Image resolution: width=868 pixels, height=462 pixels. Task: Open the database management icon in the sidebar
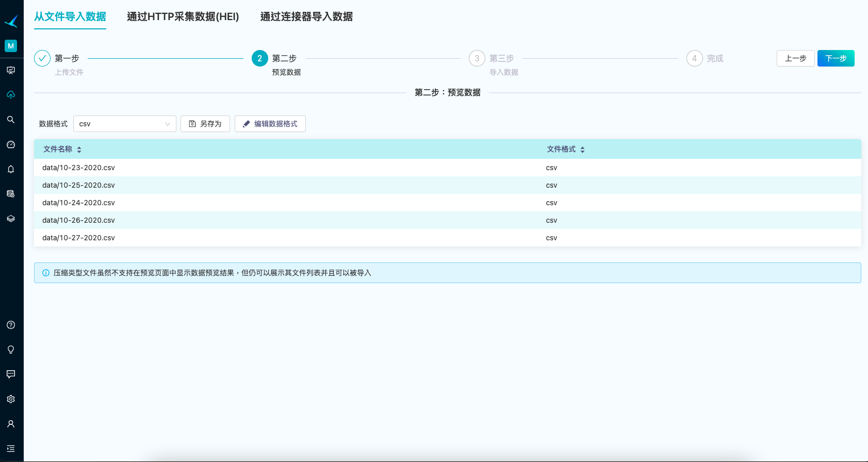click(x=11, y=194)
